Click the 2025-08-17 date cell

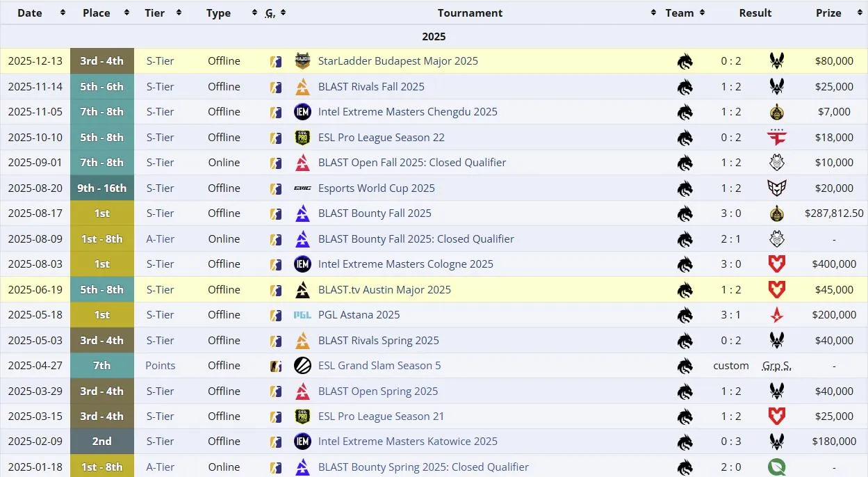click(35, 213)
